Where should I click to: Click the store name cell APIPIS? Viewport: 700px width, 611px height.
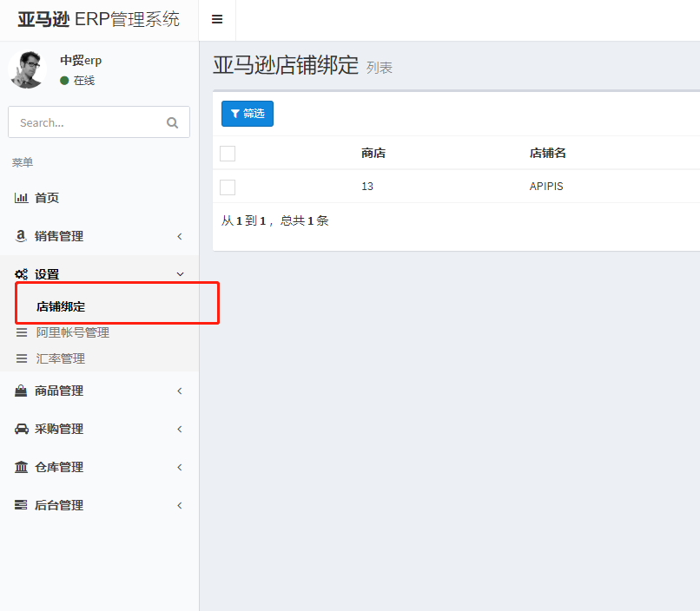pos(546,187)
